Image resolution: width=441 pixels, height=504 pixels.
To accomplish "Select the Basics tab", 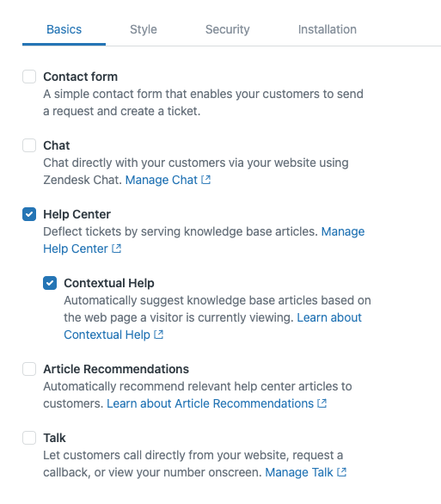I will (64, 29).
